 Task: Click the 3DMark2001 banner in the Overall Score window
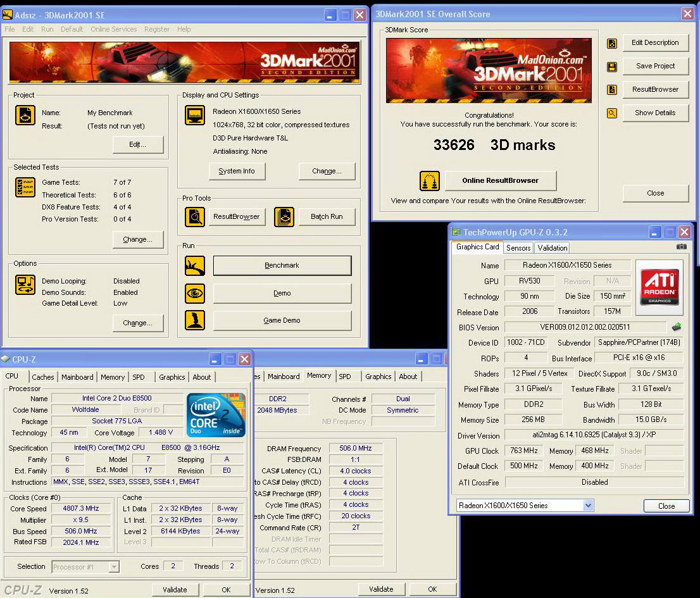click(489, 70)
